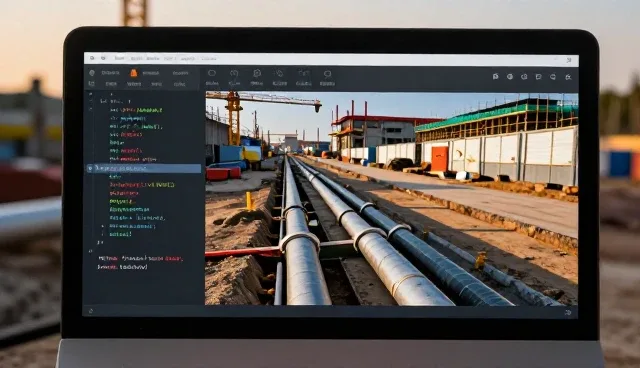Click the status icon at the bottom-left corner of the app

point(91,311)
